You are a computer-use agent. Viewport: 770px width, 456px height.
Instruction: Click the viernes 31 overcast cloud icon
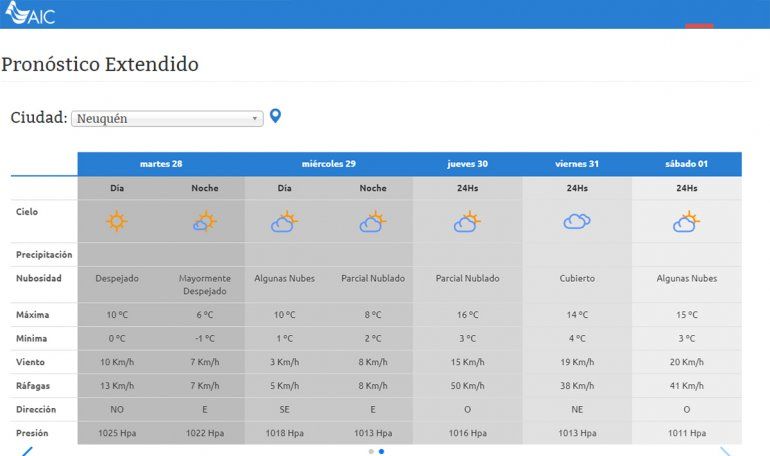[577, 222]
